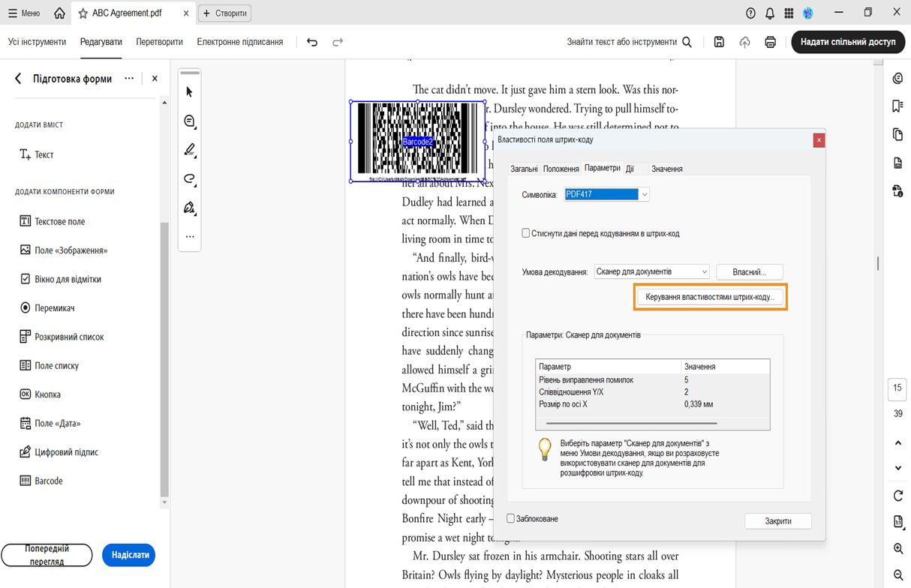Image resolution: width=911 pixels, height=588 pixels.
Task: Go back using the panel's back arrow
Action: coord(19,79)
